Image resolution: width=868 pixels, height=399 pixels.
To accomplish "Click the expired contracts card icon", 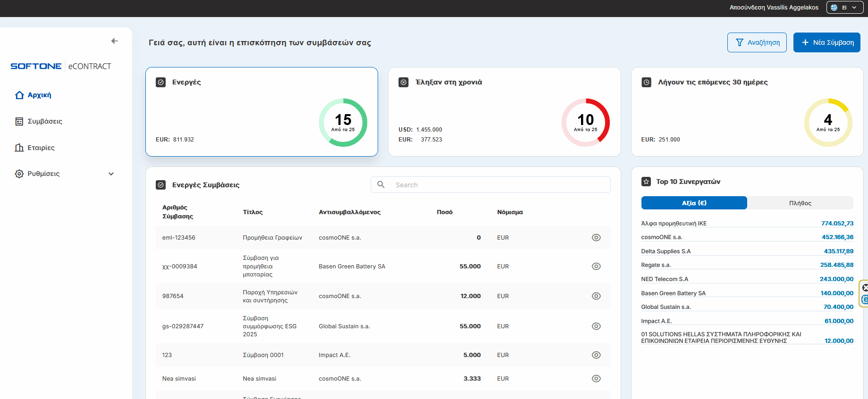I will click(404, 83).
